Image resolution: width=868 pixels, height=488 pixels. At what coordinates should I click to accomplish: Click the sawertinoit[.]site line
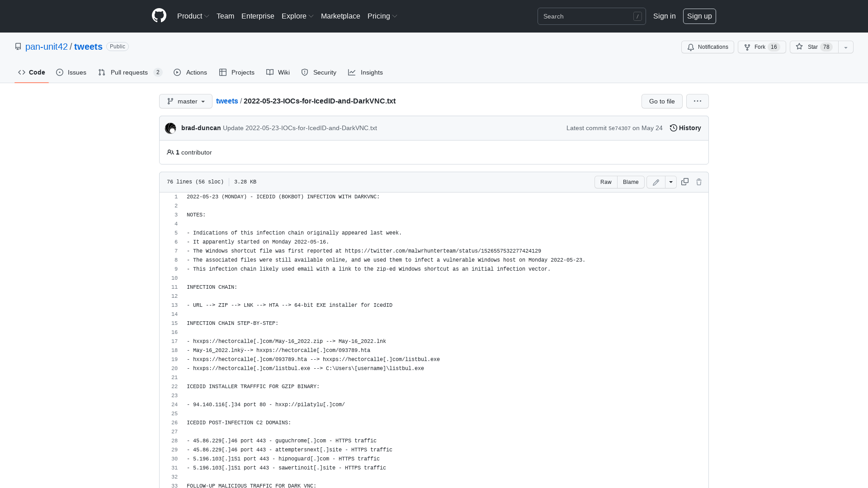286,468
